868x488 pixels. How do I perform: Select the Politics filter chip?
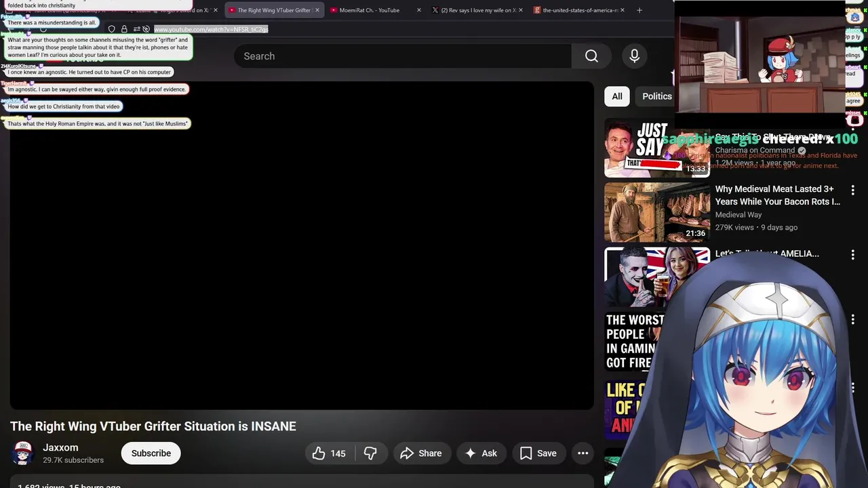657,96
